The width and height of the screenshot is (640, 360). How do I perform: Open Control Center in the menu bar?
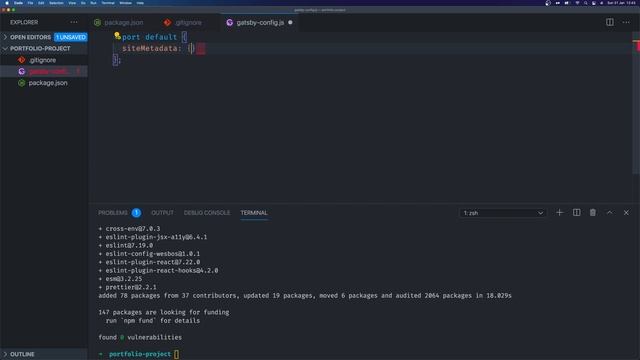click(x=593, y=3)
